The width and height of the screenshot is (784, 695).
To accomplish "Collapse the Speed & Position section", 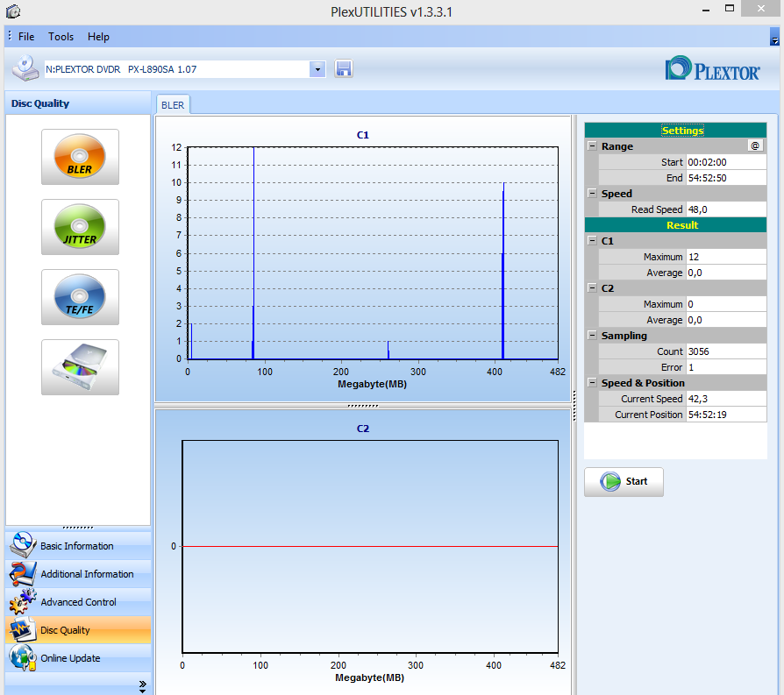I will click(x=592, y=382).
